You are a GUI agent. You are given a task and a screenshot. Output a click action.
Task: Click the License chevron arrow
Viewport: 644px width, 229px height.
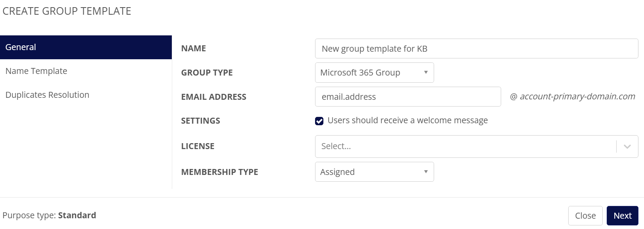pyautogui.click(x=627, y=146)
